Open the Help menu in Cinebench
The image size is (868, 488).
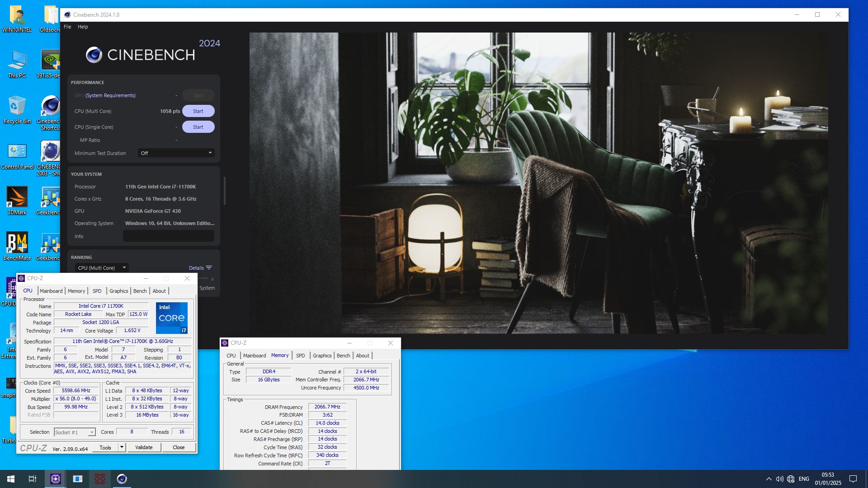point(83,27)
